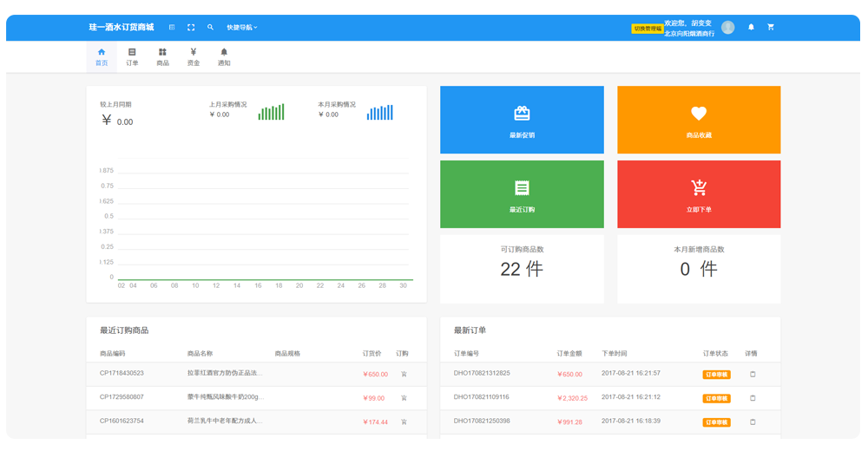Open the 商品 tab
This screenshot has height=451, width=868.
click(163, 56)
